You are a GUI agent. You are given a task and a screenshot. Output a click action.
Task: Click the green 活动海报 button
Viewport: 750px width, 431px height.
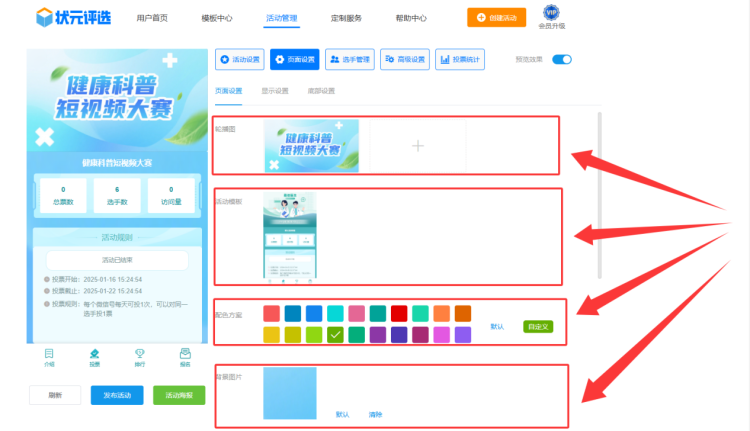click(179, 395)
